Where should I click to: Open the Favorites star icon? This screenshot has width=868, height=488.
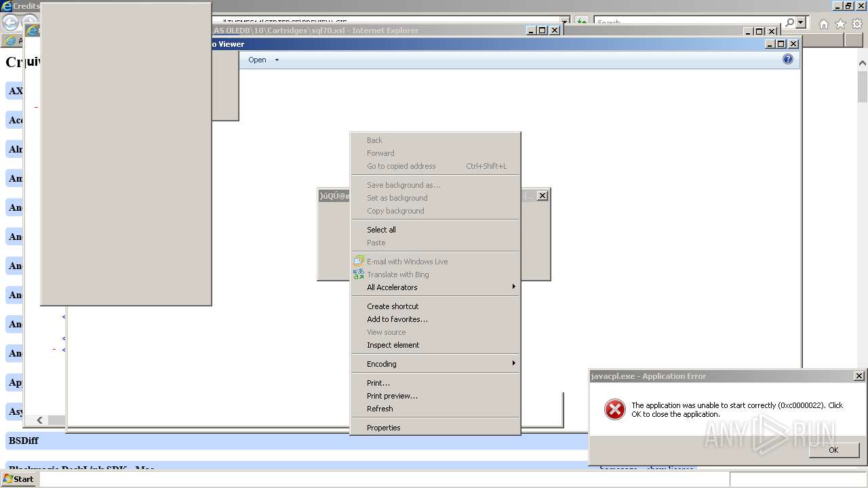point(840,24)
